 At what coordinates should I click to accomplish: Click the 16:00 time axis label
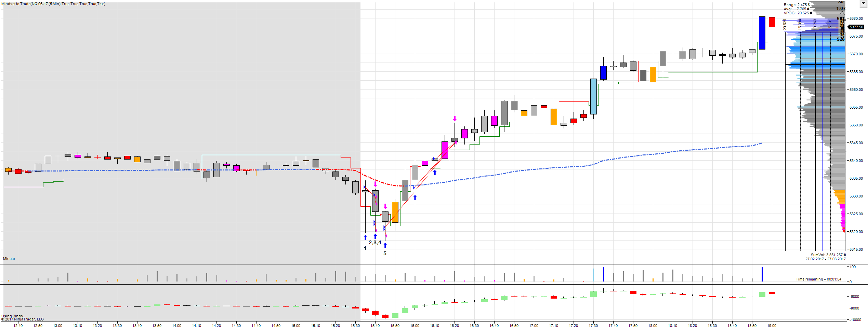(415, 326)
